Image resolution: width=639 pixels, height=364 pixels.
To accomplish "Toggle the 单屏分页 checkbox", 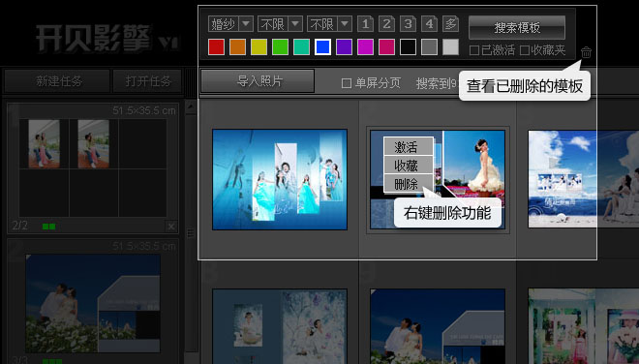I will 347,83.
